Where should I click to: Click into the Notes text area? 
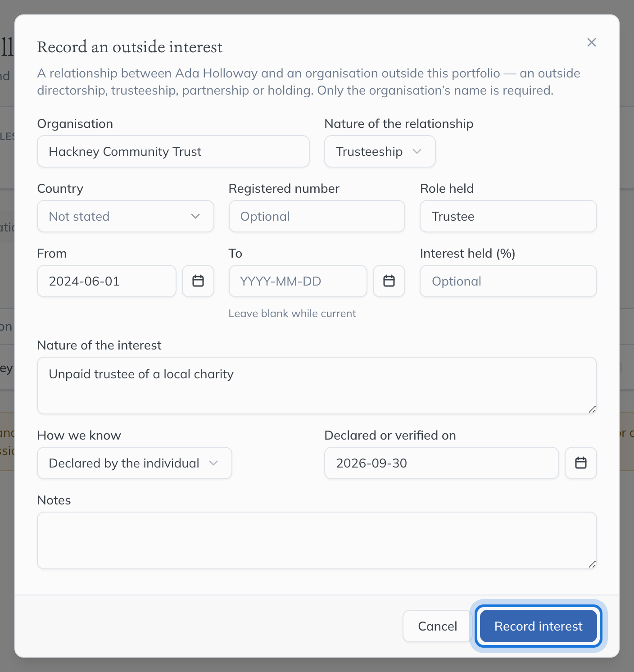[317, 540]
